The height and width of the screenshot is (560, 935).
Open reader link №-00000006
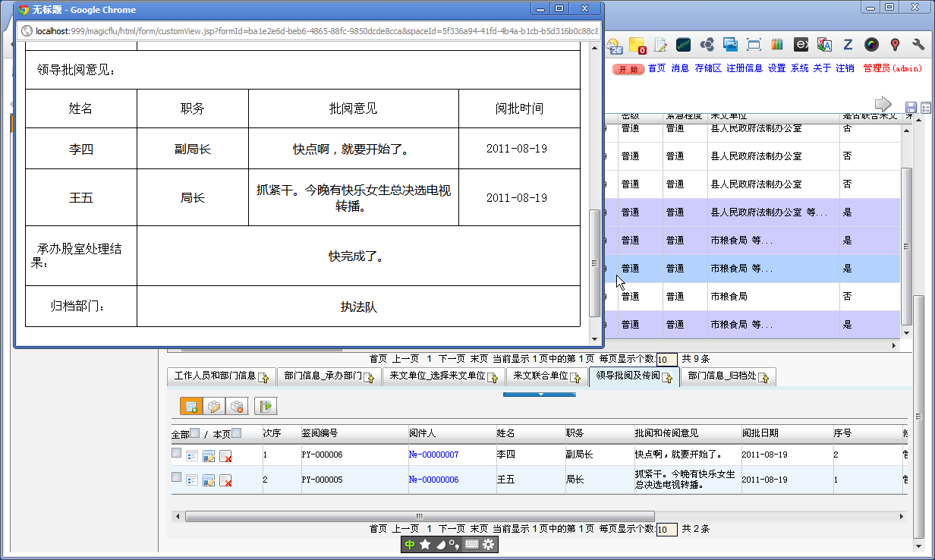click(434, 480)
